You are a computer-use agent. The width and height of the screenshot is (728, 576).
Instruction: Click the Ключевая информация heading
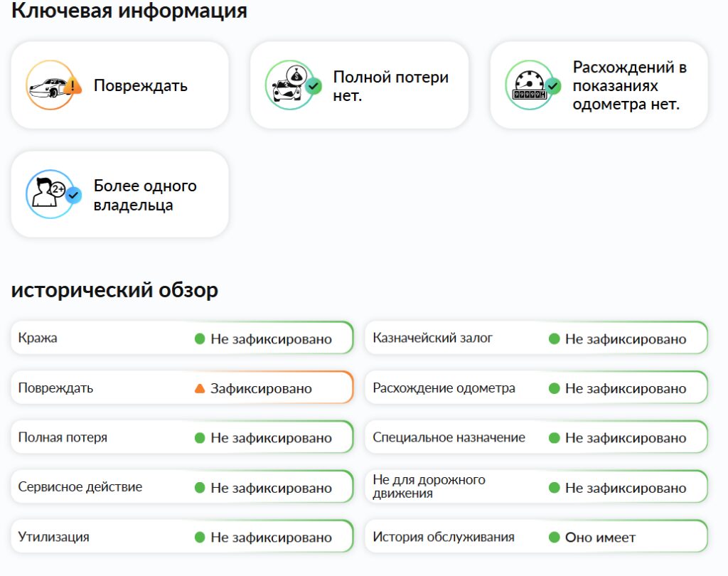click(129, 10)
